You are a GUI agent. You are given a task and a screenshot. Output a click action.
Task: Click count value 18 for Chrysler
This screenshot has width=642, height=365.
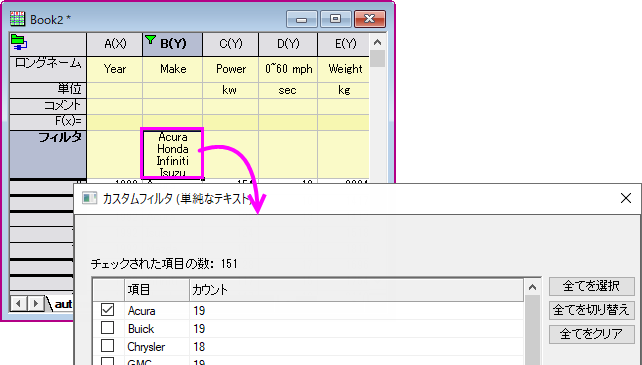click(199, 347)
